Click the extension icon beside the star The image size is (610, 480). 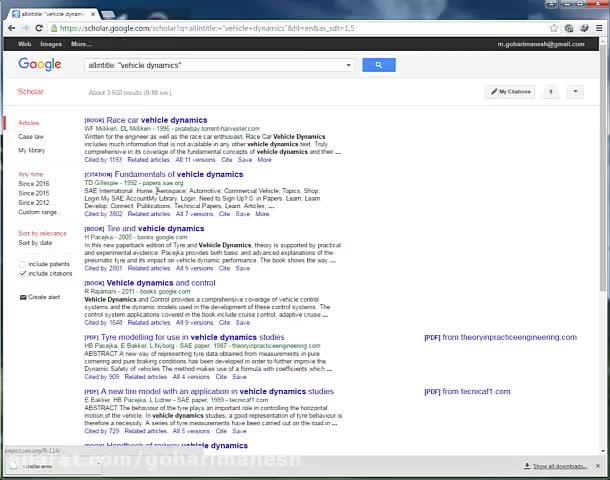(x=569, y=28)
